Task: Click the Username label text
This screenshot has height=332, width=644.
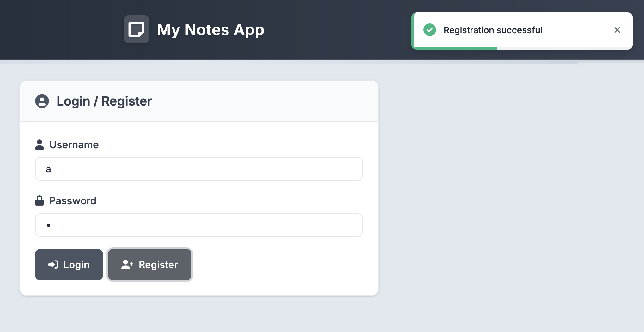Action: click(74, 144)
